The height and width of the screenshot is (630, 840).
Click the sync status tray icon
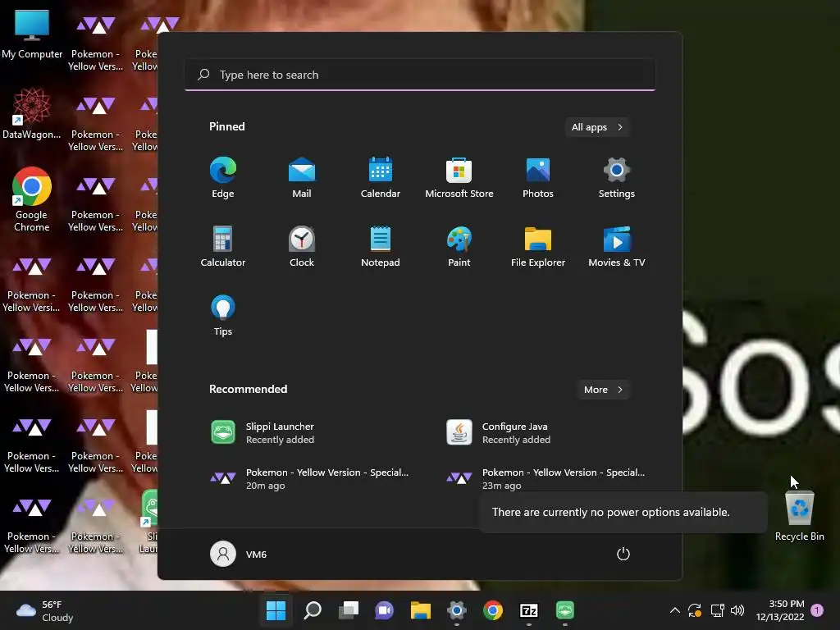[695, 610]
